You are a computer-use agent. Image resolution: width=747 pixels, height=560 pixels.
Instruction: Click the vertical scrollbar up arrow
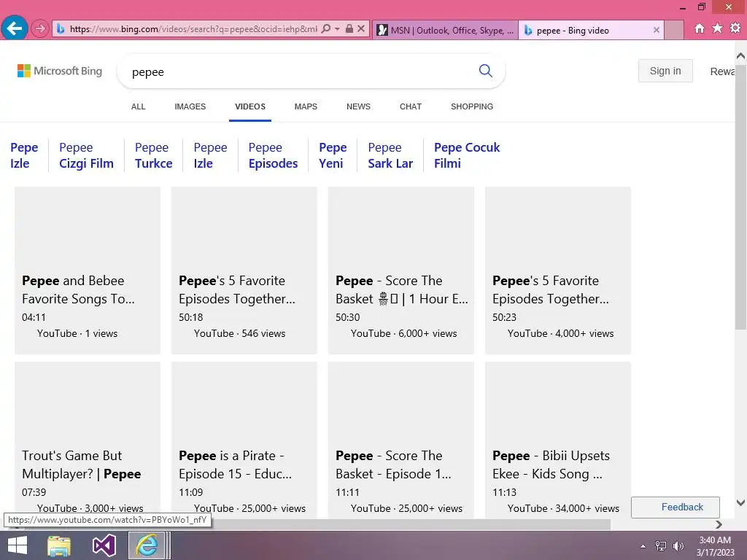pyautogui.click(x=740, y=55)
